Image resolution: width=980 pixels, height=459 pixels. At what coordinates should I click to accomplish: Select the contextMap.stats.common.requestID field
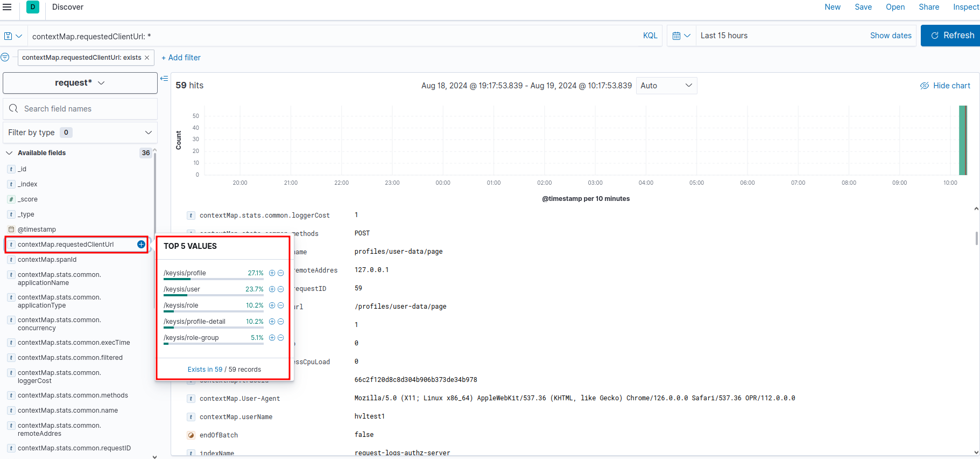pyautogui.click(x=74, y=448)
